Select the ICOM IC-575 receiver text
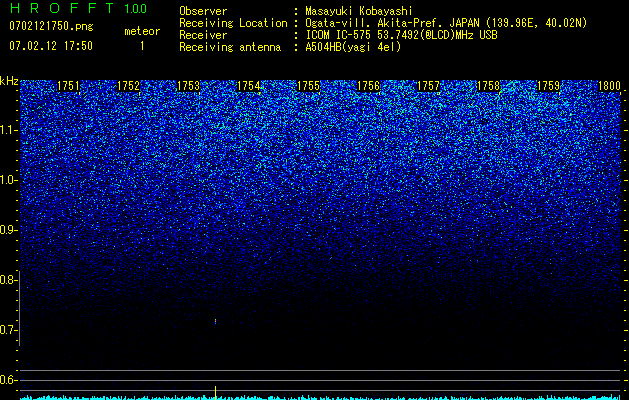 (x=401, y=35)
